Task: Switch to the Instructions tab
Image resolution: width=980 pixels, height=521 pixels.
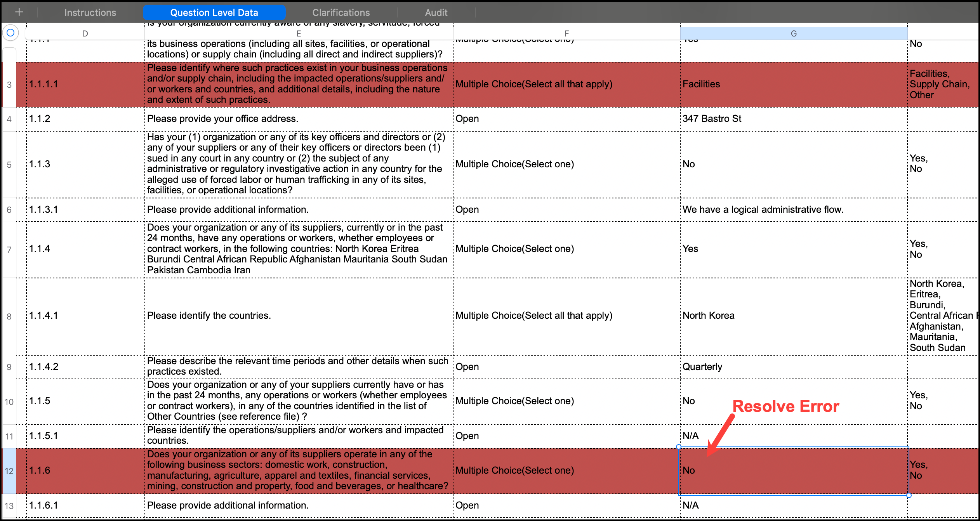Action: click(x=90, y=12)
